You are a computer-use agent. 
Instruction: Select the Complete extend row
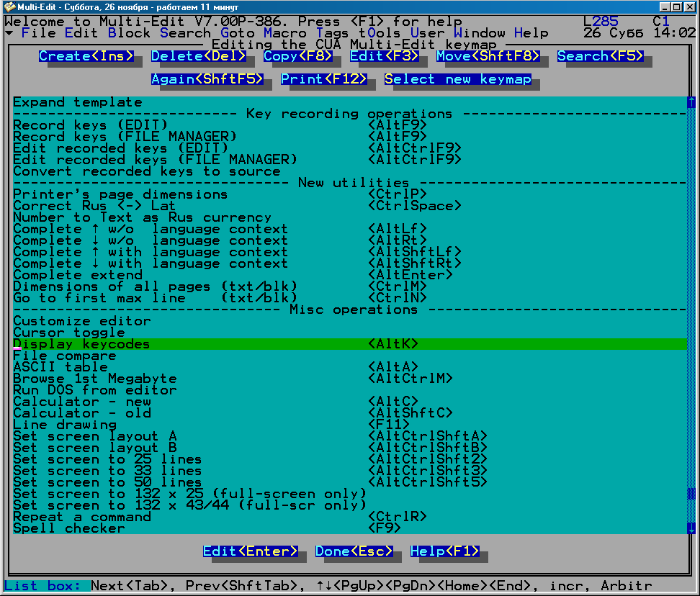pos(350,275)
